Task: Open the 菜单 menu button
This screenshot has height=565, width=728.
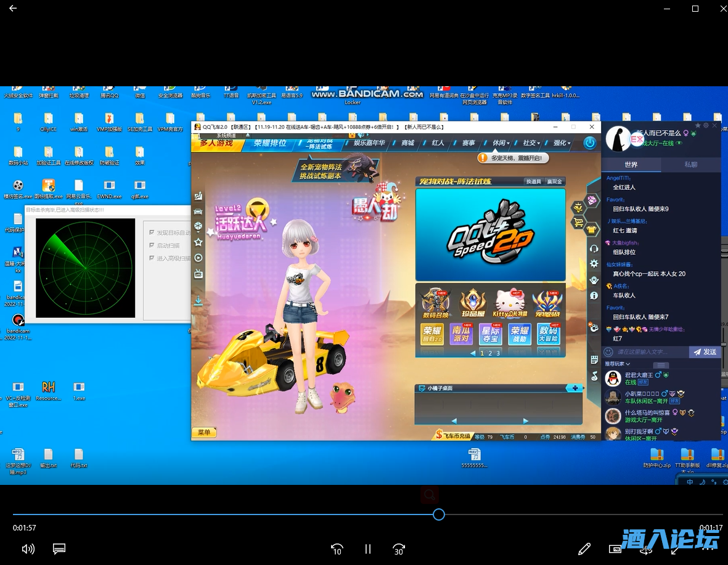Action: [204, 433]
